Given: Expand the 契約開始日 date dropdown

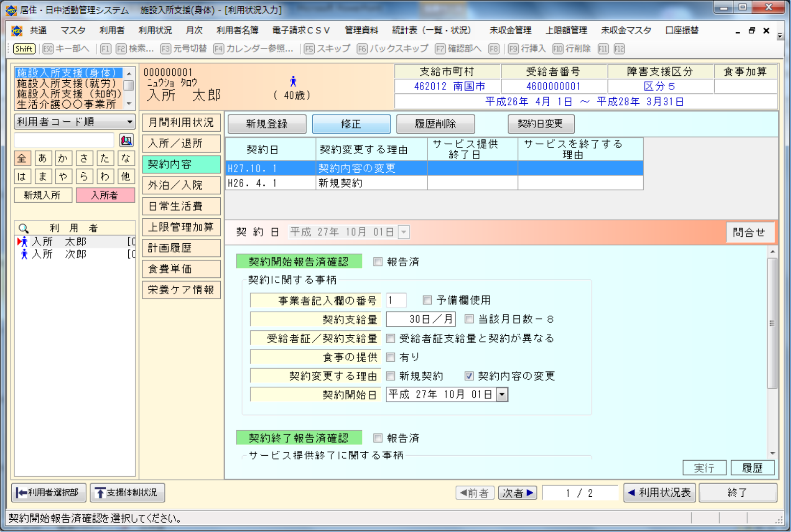Looking at the screenshot, I should [502, 394].
